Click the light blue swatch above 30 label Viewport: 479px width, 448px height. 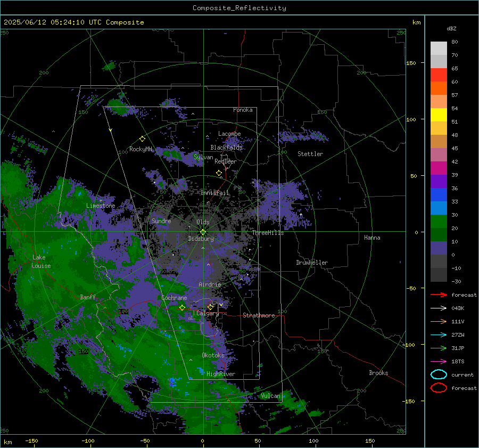[439, 208]
